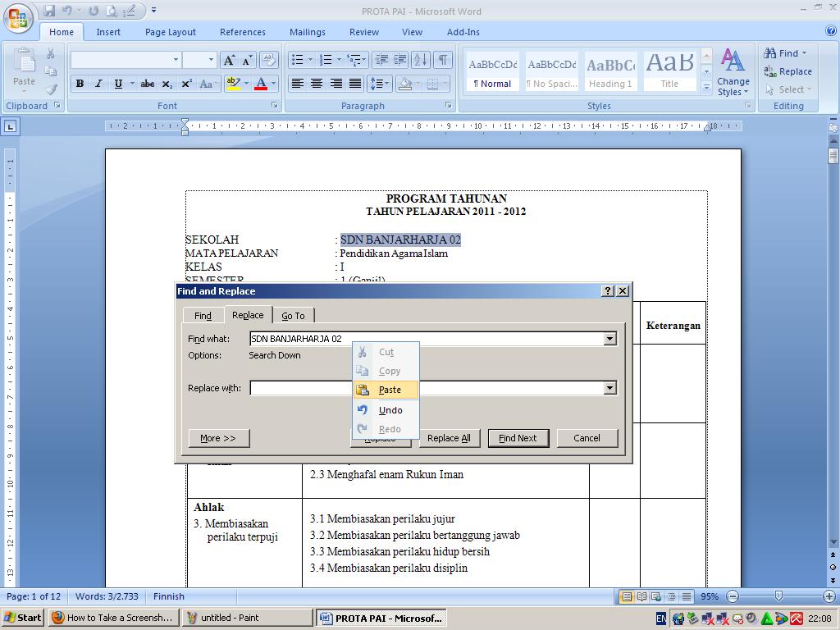Apply subscript formatting

pyautogui.click(x=167, y=84)
